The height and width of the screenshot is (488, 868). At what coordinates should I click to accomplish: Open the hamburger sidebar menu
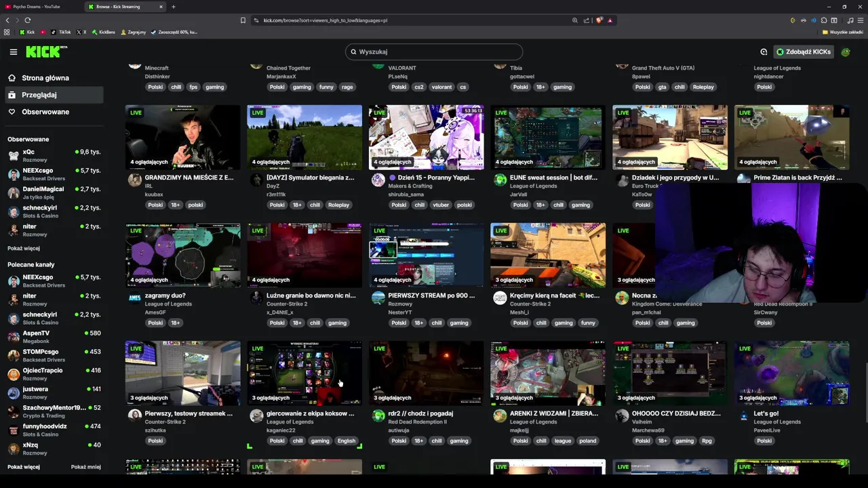tap(14, 52)
